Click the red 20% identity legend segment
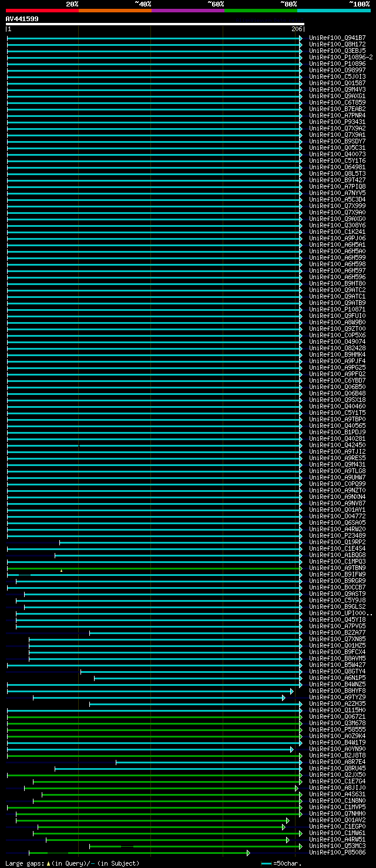376x868 pixels. point(42,10)
